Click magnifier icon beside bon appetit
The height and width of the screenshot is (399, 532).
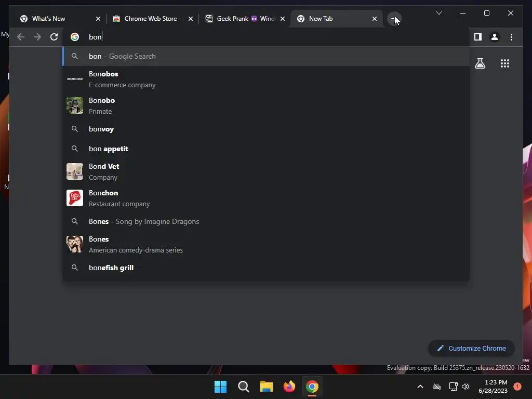(75, 149)
